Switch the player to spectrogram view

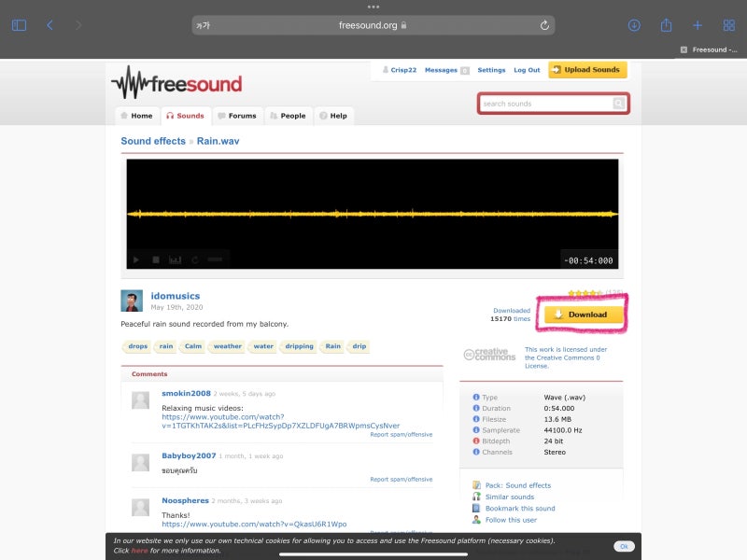177,260
